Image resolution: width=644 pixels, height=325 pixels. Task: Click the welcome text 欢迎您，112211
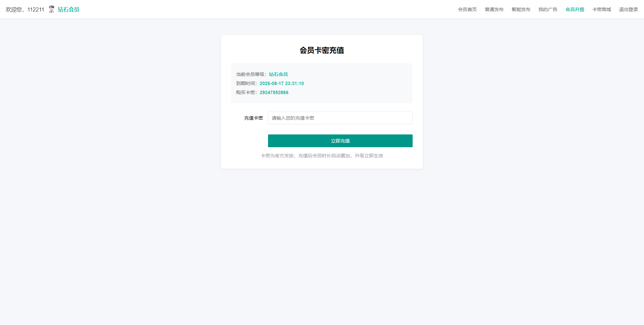pos(25,9)
